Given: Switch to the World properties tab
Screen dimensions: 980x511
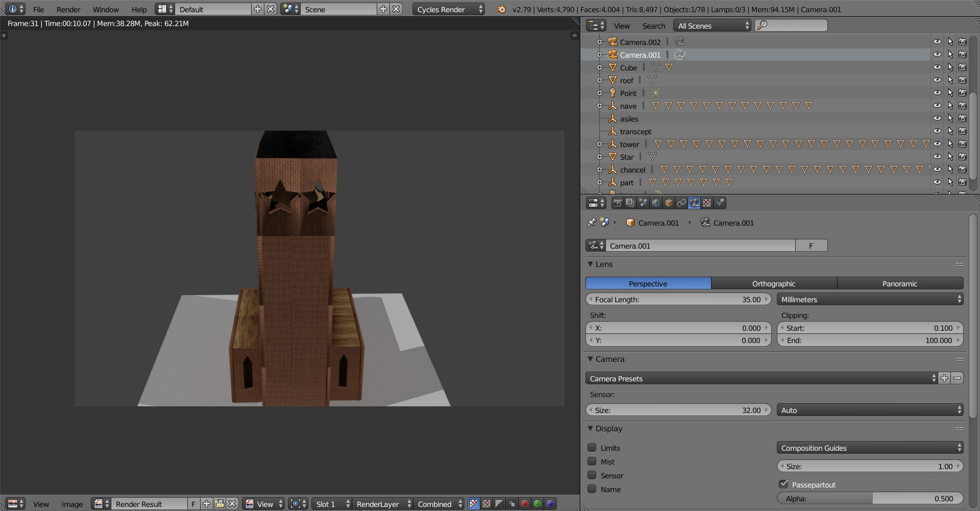Looking at the screenshot, I should [656, 203].
